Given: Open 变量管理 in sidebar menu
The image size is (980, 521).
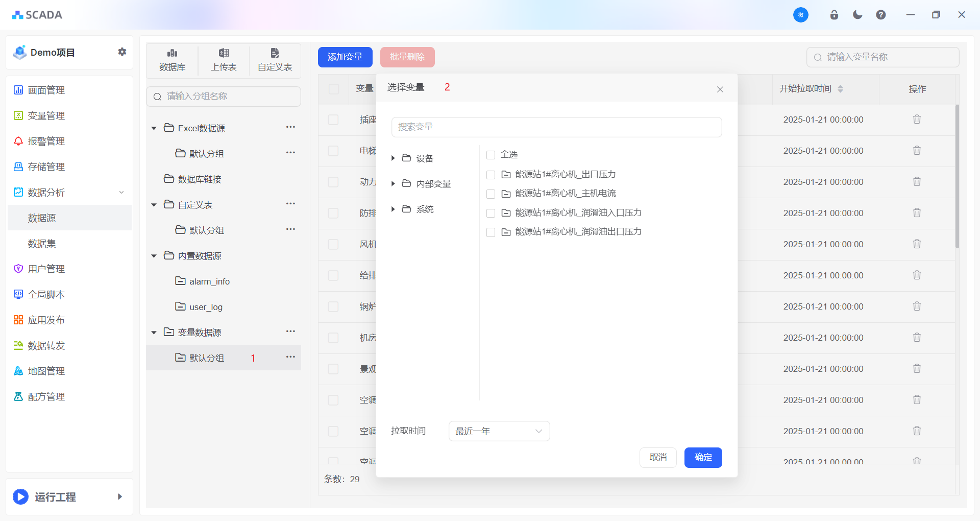Looking at the screenshot, I should click(x=46, y=116).
